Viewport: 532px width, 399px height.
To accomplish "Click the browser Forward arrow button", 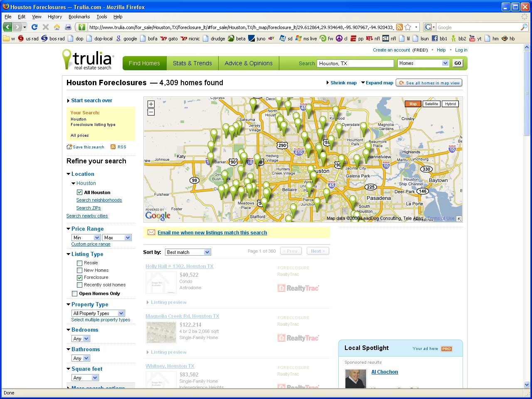I will point(17,27).
